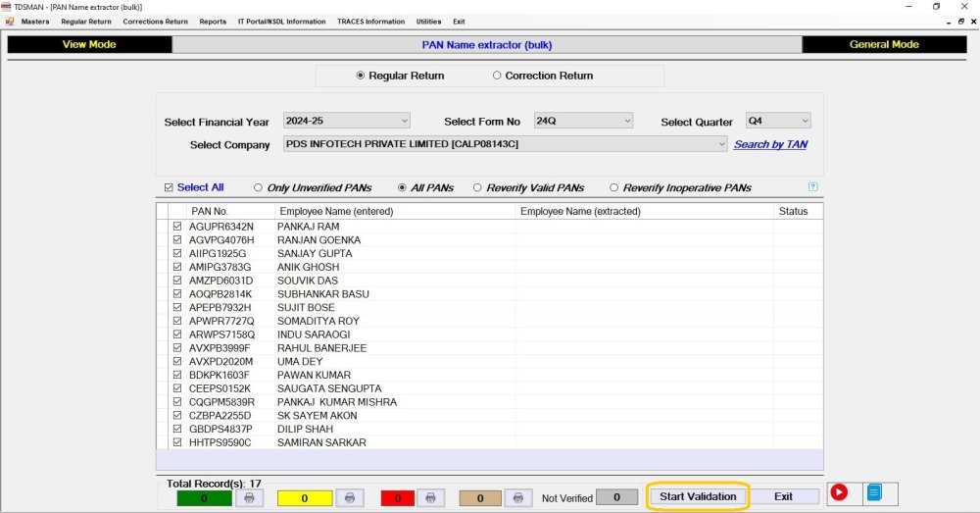Click the General Mode button
Screen dimensions: 980x513
click(x=884, y=44)
